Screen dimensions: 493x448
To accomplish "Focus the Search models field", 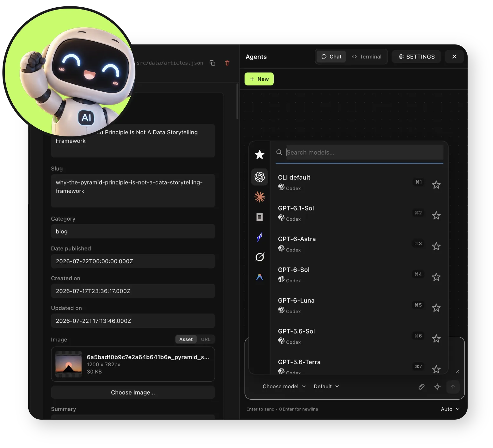I will 365,152.
